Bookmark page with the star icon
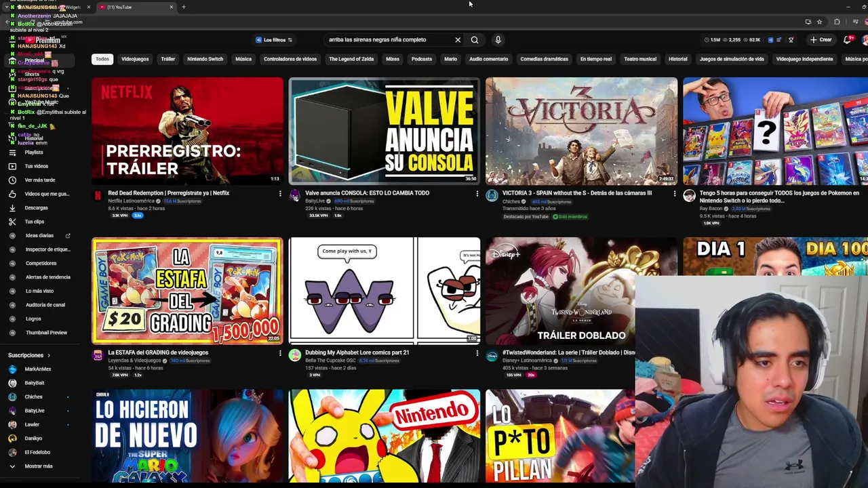 pos(819,22)
